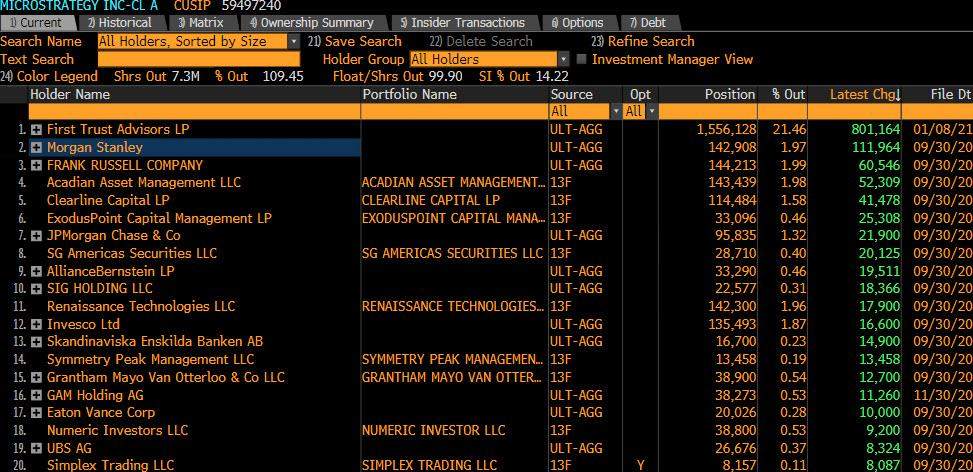Open the Debt tab
This screenshot has width=973, height=472.
(x=648, y=23)
